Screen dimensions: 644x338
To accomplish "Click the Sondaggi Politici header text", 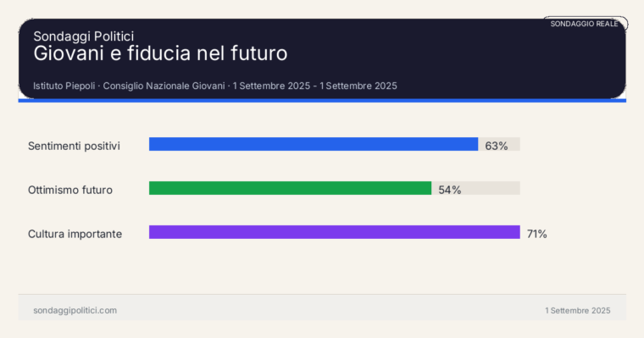I will (83, 36).
